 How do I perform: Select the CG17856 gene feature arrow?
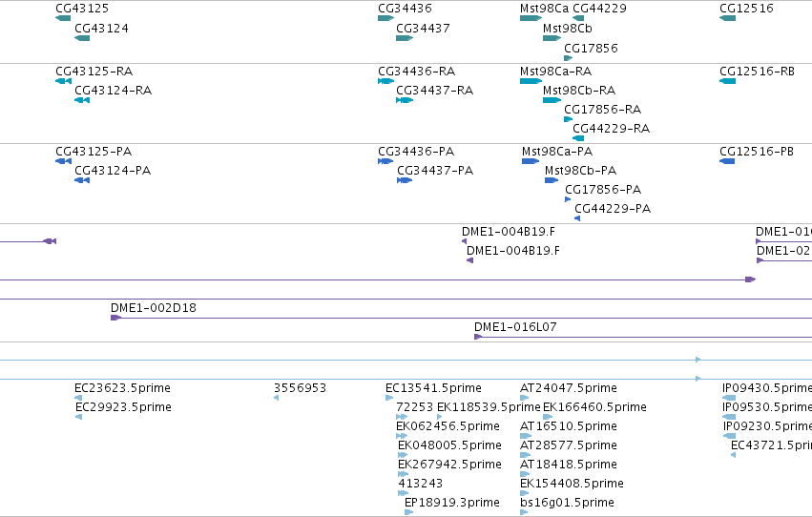[x=568, y=58]
